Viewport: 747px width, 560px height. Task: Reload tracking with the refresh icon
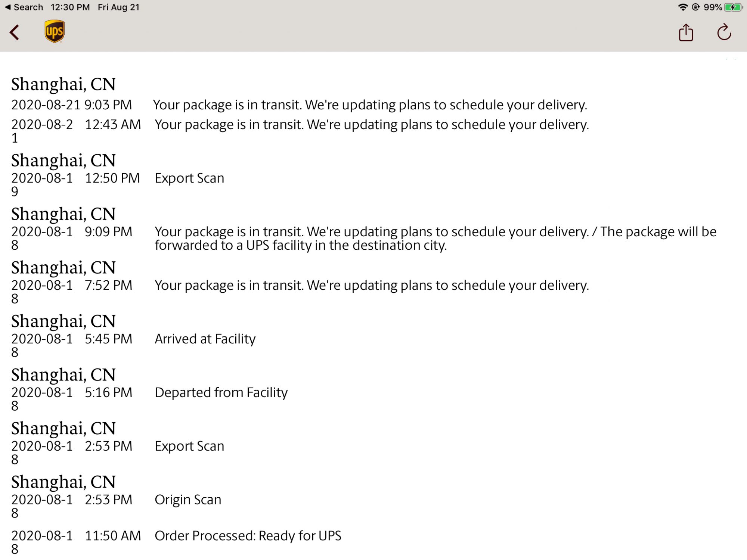tap(724, 32)
